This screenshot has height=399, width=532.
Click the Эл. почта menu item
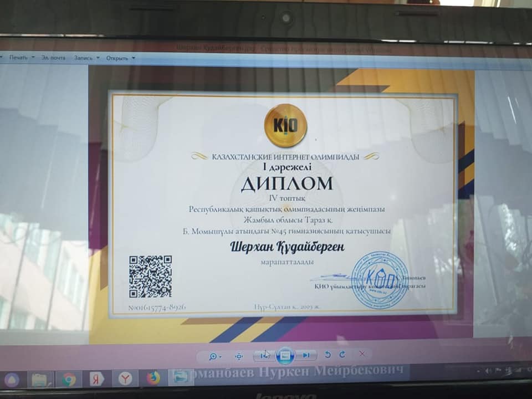pos(53,58)
